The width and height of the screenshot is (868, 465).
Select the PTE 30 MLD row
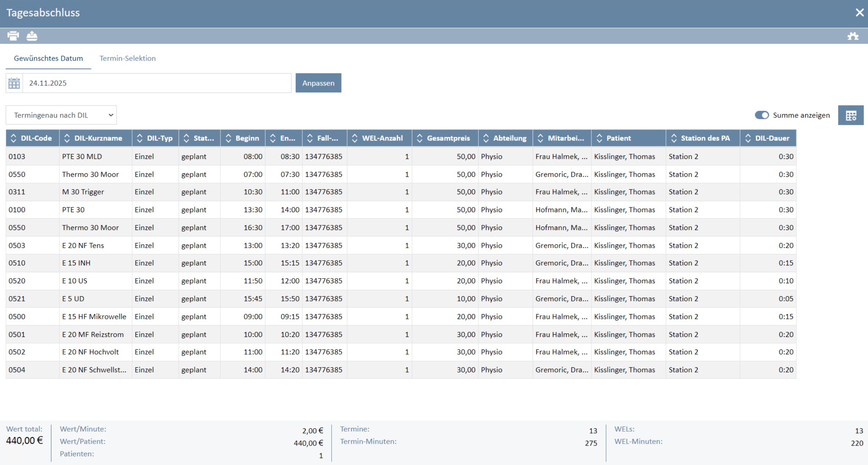82,157
